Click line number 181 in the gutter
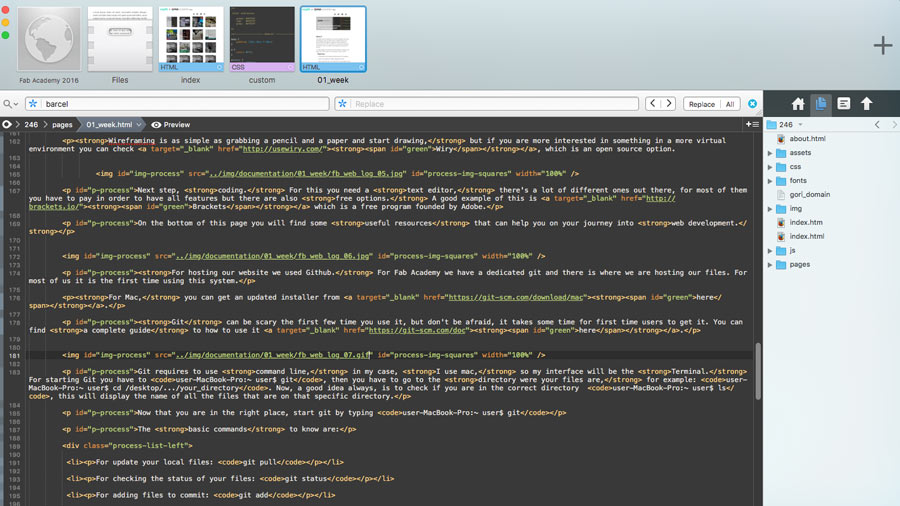This screenshot has width=900, height=506. pyautogui.click(x=14, y=356)
